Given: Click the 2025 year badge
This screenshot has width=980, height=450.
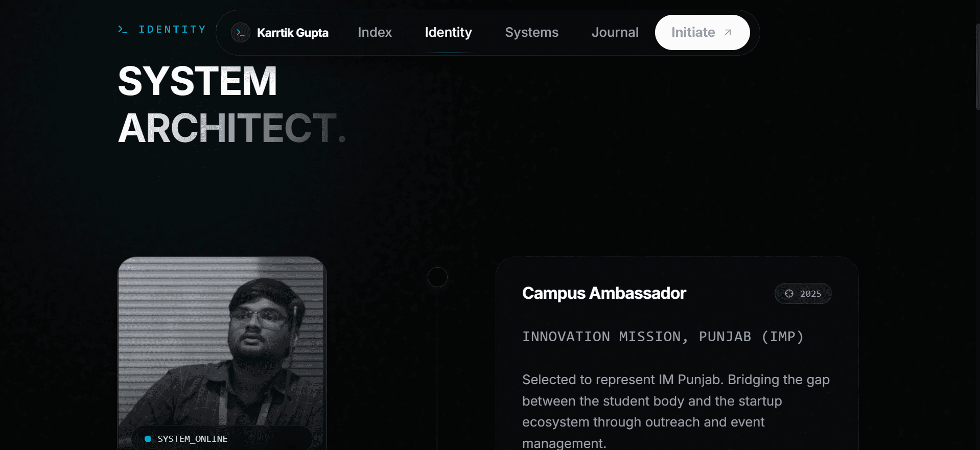Looking at the screenshot, I should click(x=803, y=294).
